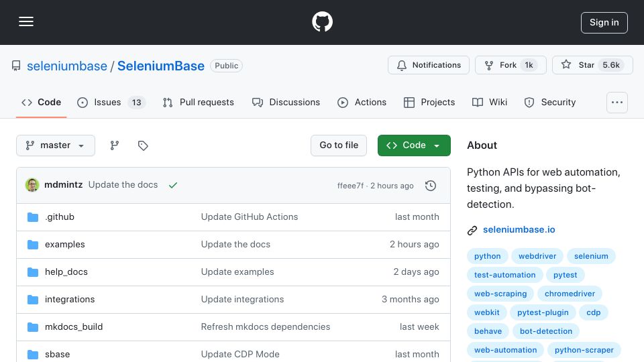
Task: Select the pytest-plugin topic tag
Action: click(543, 313)
